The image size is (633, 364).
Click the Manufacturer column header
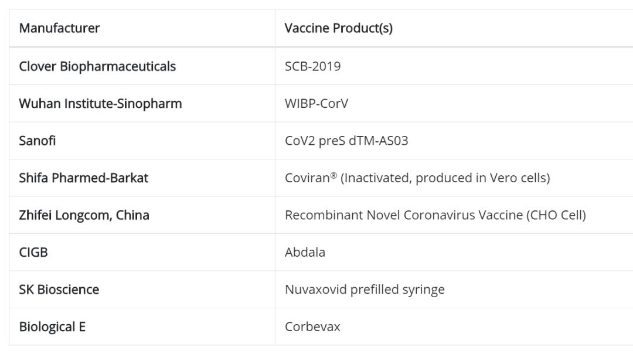(59, 28)
